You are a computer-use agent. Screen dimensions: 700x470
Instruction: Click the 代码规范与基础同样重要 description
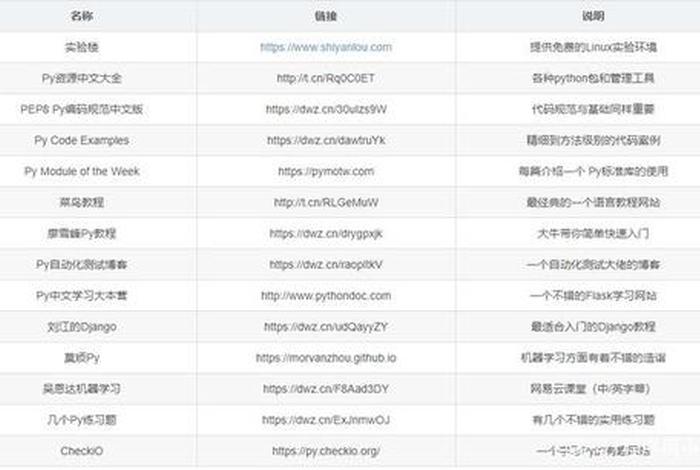point(593,109)
